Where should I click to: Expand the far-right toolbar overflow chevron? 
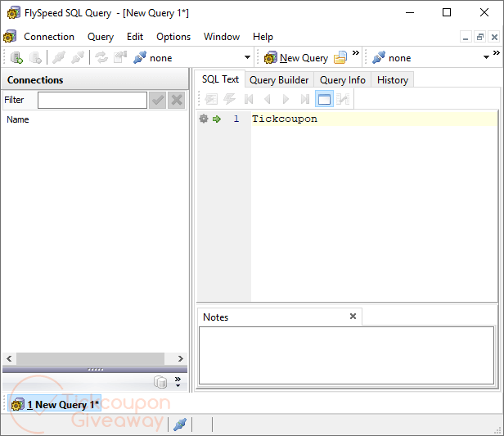click(497, 53)
